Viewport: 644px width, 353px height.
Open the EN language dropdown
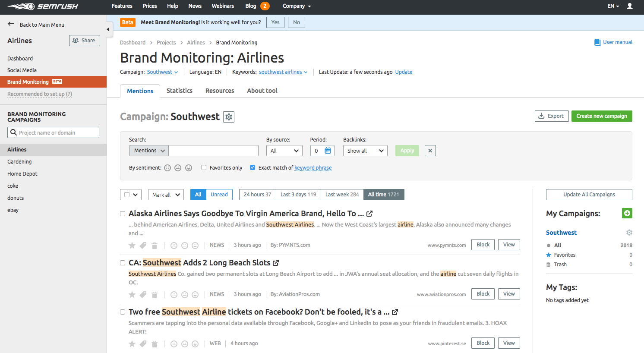click(x=613, y=6)
